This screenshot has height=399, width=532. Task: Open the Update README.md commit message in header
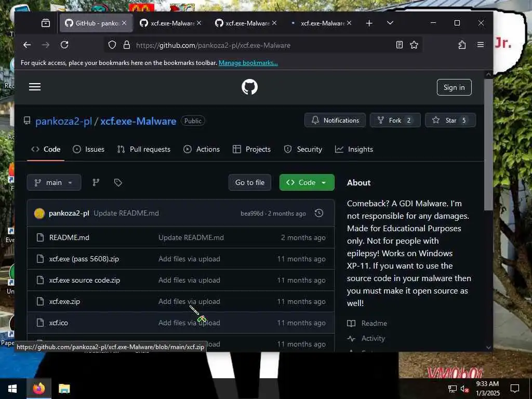[x=126, y=213]
